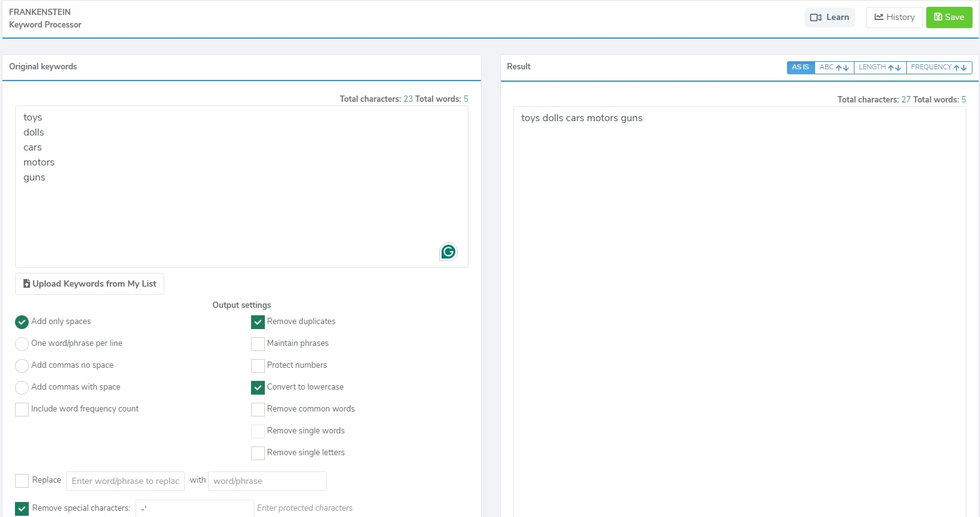Click the Grammarly icon in the keywords box
The height and width of the screenshot is (517, 980).
tap(448, 252)
